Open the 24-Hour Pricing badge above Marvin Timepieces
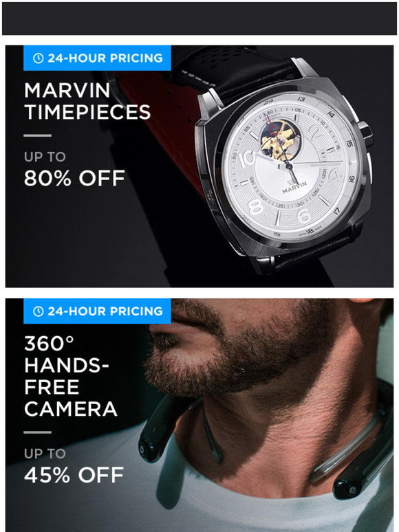Image resolution: width=399 pixels, height=532 pixels. [97, 58]
